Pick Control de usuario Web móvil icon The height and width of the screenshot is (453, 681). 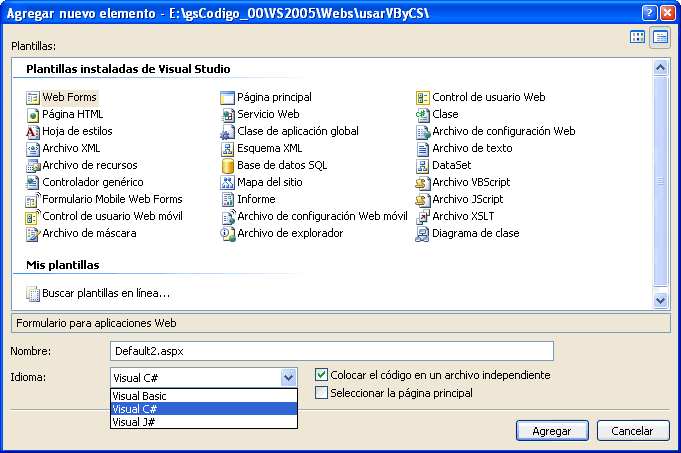point(33,216)
